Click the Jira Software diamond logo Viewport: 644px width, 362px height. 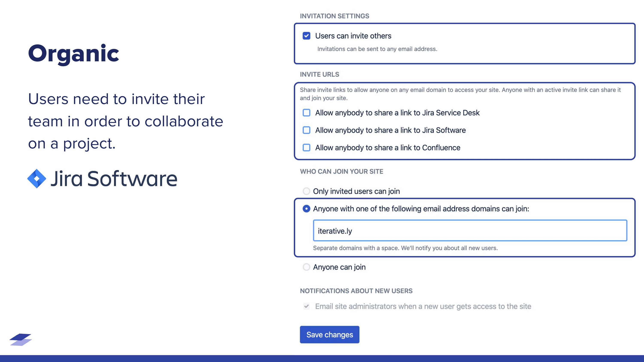click(36, 179)
